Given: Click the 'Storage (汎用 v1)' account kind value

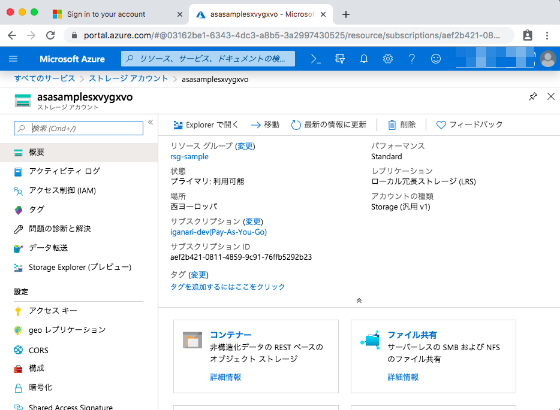Looking at the screenshot, I should [x=400, y=207].
